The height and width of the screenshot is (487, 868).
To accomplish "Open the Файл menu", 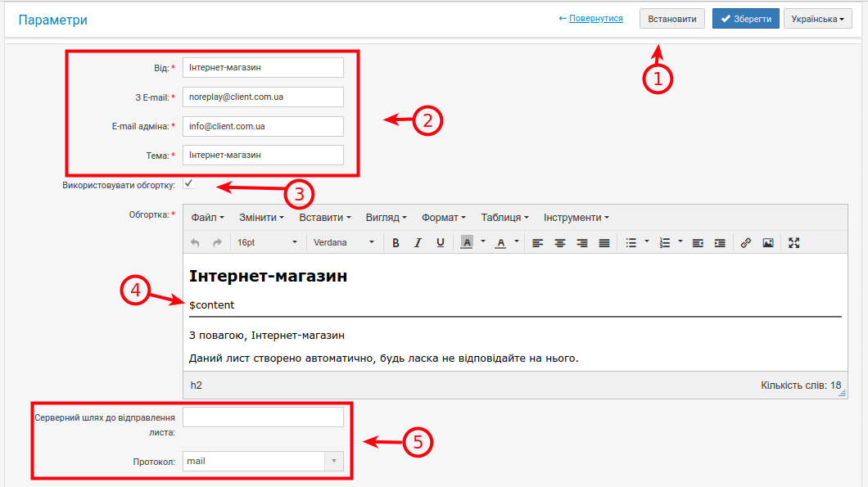I will (208, 218).
